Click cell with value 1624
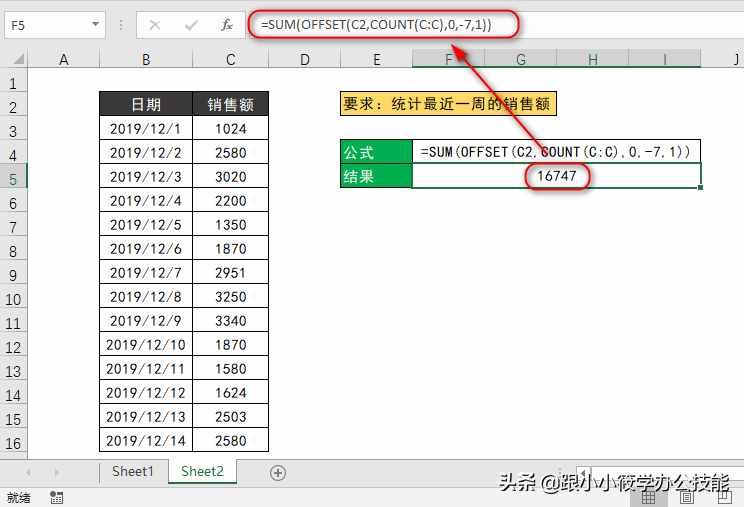 231,393
